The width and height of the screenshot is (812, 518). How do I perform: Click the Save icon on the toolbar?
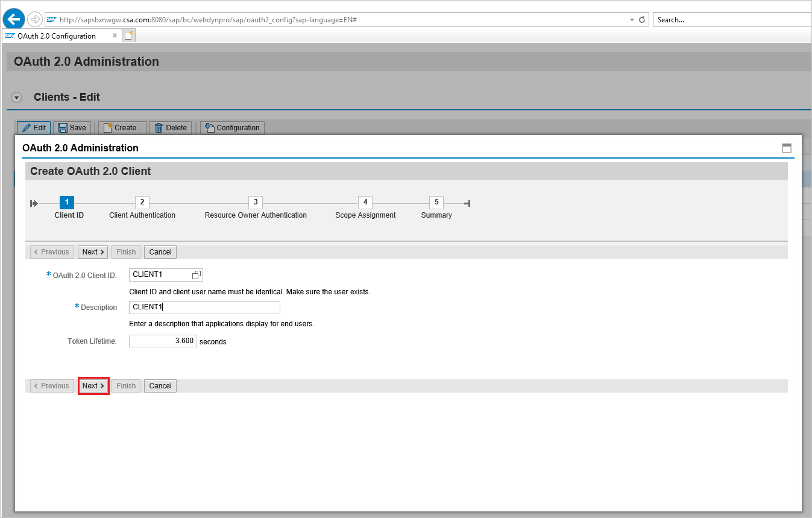click(x=62, y=127)
